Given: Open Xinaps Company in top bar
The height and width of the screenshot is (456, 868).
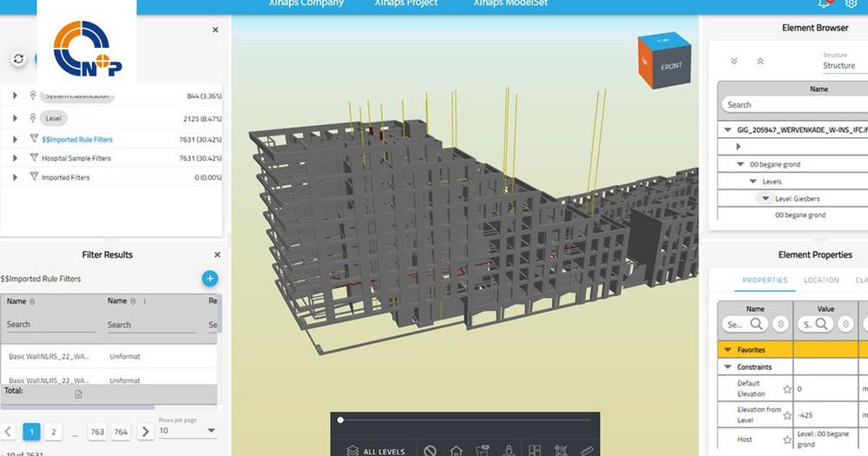Looking at the screenshot, I should pos(306,3).
